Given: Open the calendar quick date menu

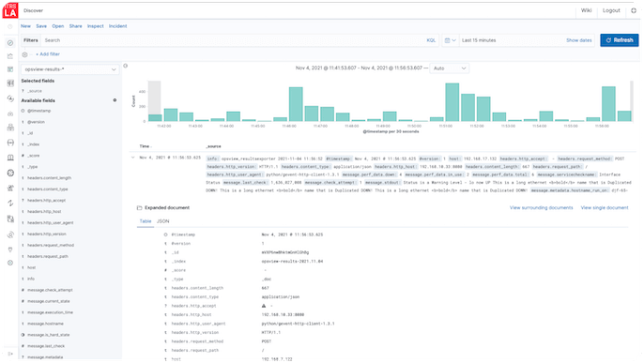Looking at the screenshot, I should coord(451,40).
